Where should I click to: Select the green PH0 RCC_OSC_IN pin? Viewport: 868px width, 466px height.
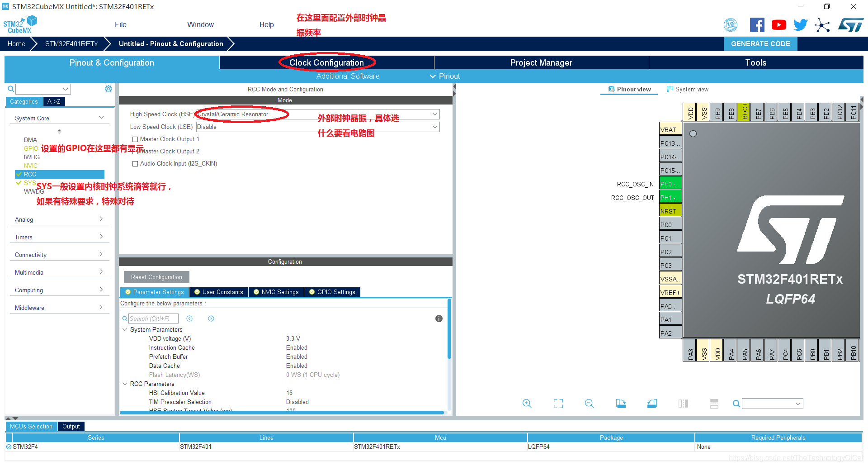(x=670, y=184)
